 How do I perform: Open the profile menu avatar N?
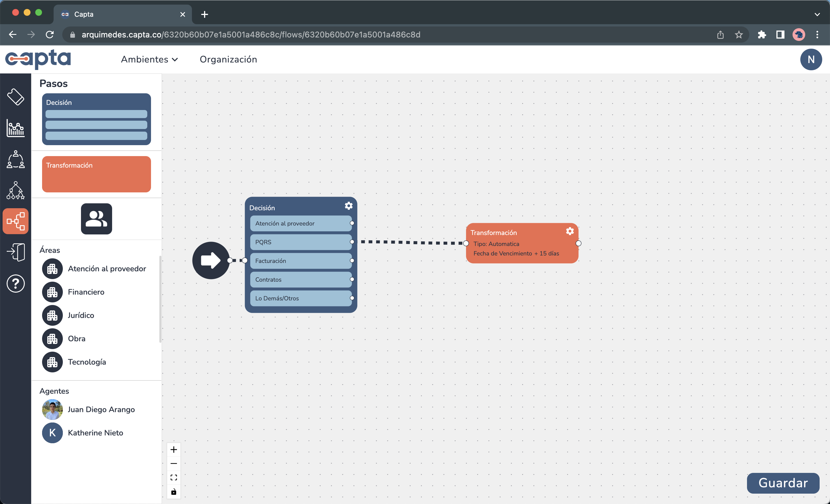click(811, 59)
